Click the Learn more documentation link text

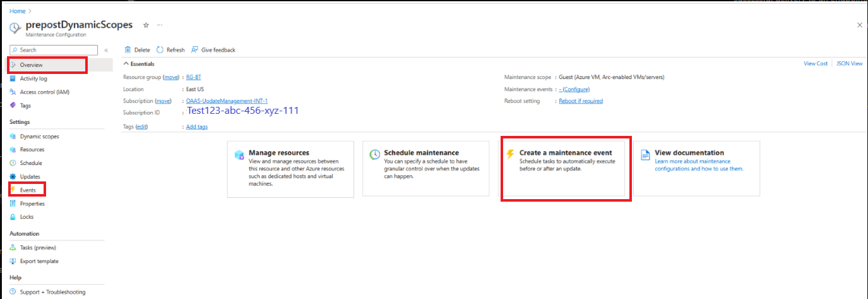coord(699,165)
